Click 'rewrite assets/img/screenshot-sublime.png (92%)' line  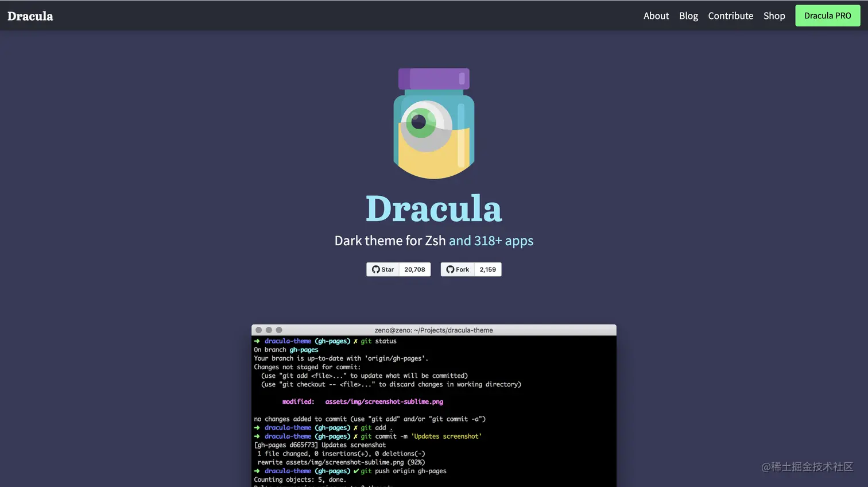(342, 462)
